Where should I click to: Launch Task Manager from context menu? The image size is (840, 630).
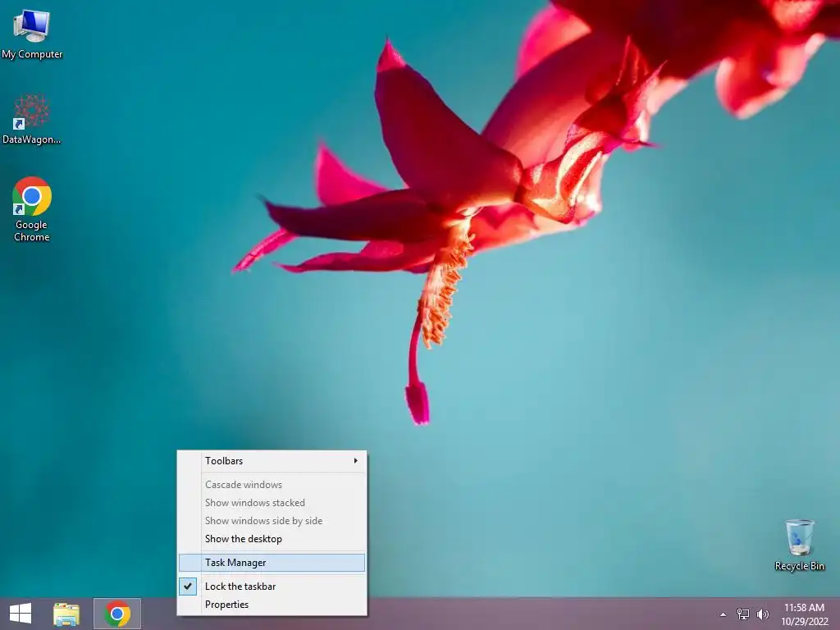coord(272,563)
